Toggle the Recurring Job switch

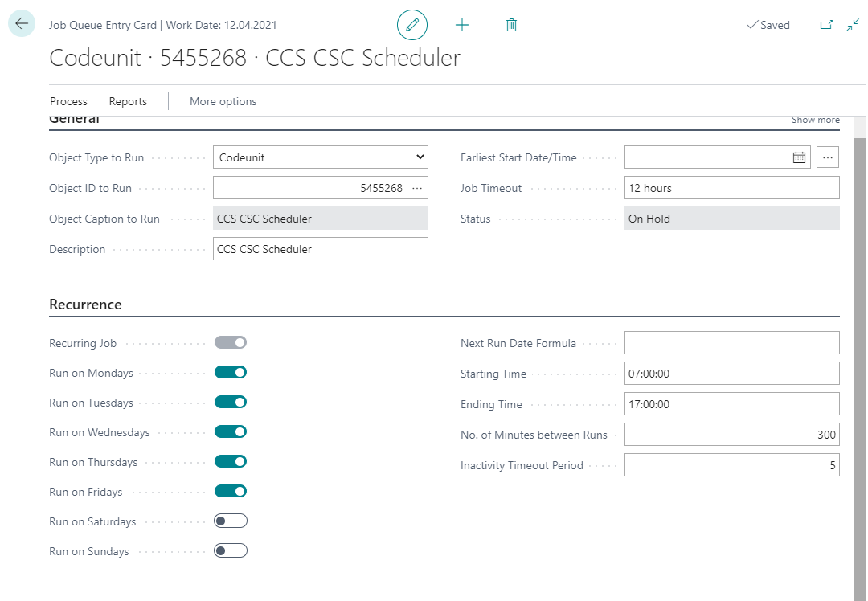coord(231,343)
